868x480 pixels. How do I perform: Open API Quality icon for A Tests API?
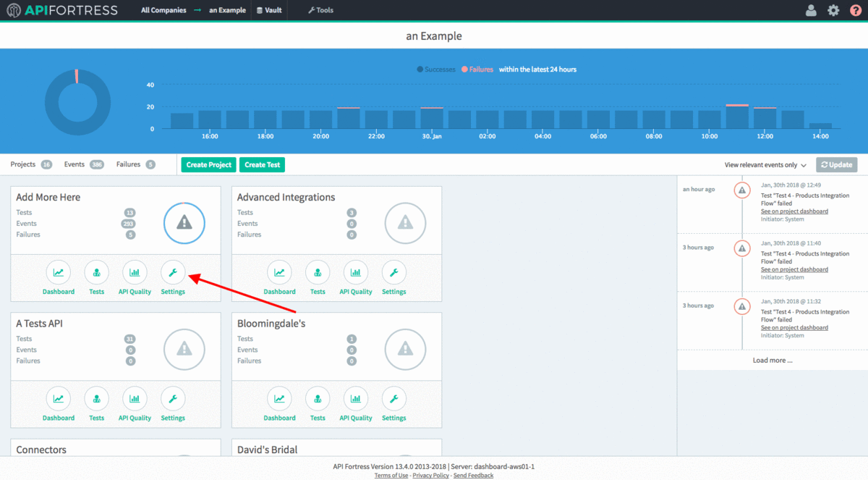[x=135, y=399]
